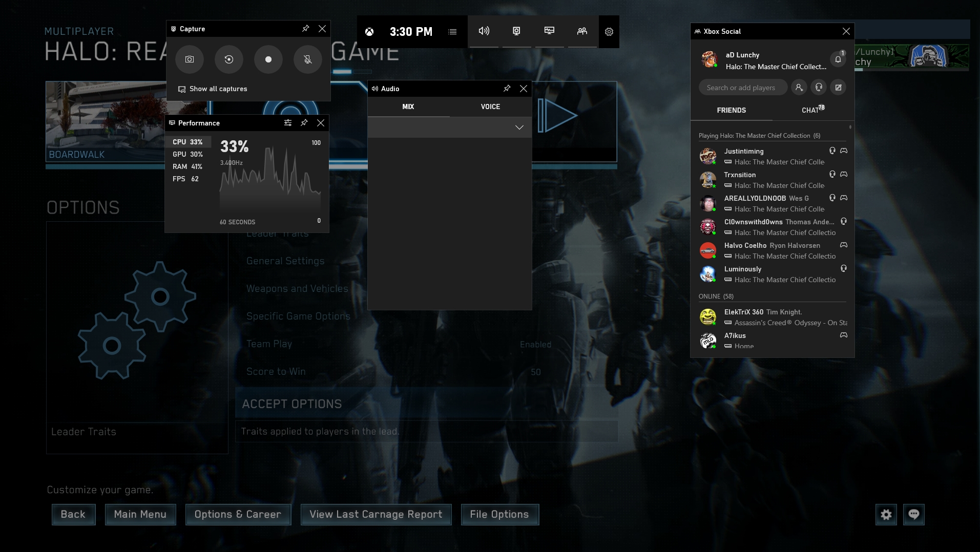The width and height of the screenshot is (980, 552).
Task: Open ElekTriX 360 friend entry
Action: (773, 317)
